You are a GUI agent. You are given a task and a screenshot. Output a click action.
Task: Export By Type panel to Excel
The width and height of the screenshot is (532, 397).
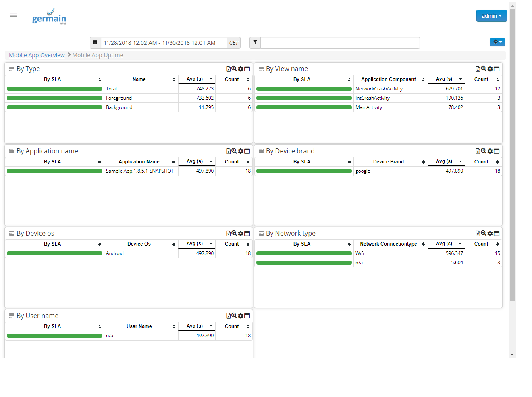coord(228,69)
